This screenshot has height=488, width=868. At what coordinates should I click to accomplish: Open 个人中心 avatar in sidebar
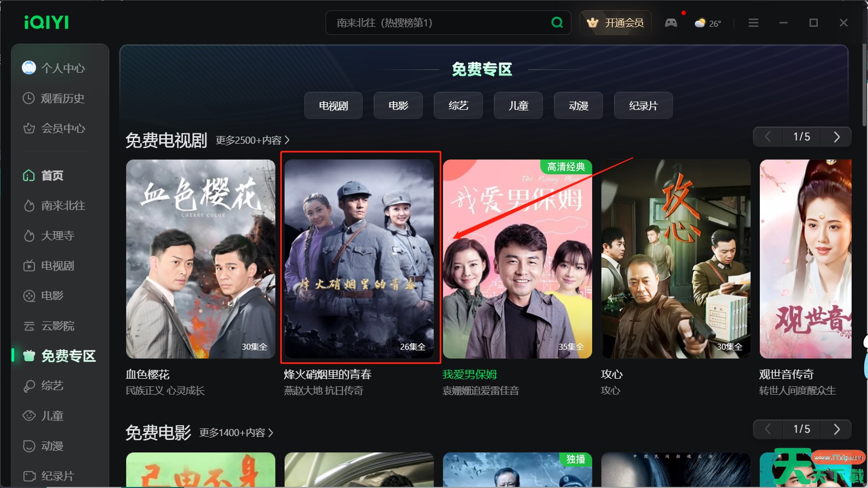pos(29,68)
